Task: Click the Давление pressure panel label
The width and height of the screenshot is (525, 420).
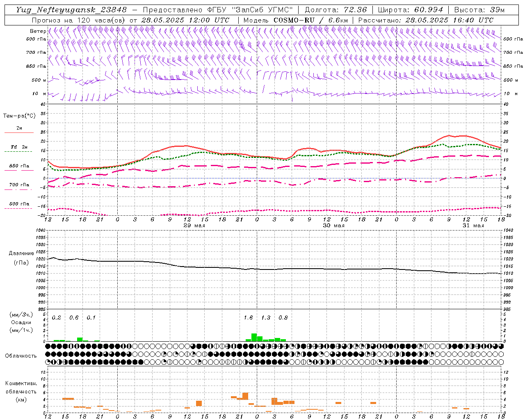Action: click(x=21, y=253)
